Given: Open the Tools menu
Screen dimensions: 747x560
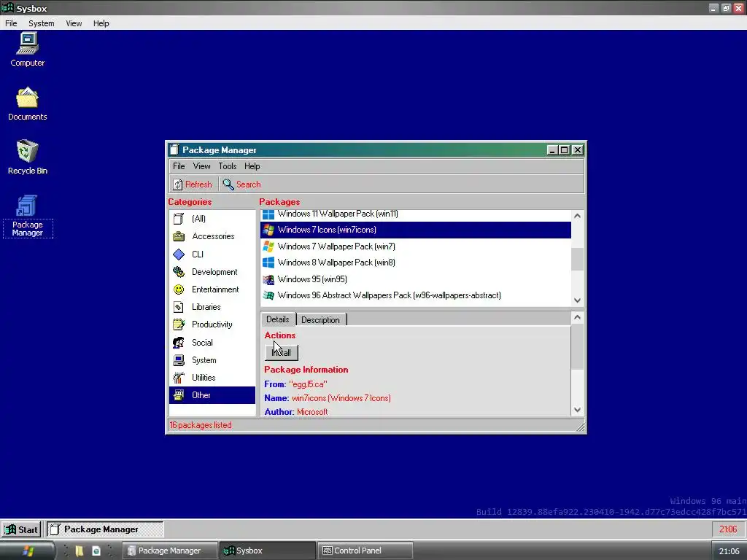Looking at the screenshot, I should pyautogui.click(x=228, y=166).
